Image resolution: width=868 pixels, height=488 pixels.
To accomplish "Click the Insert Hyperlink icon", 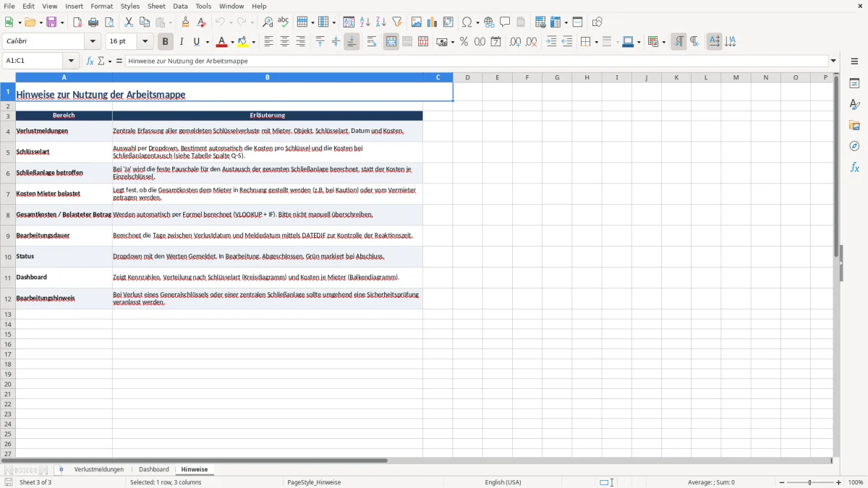I will point(489,22).
